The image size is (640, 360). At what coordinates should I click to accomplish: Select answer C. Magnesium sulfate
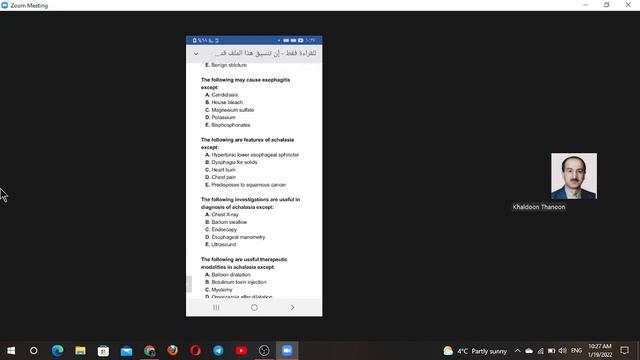(x=229, y=110)
